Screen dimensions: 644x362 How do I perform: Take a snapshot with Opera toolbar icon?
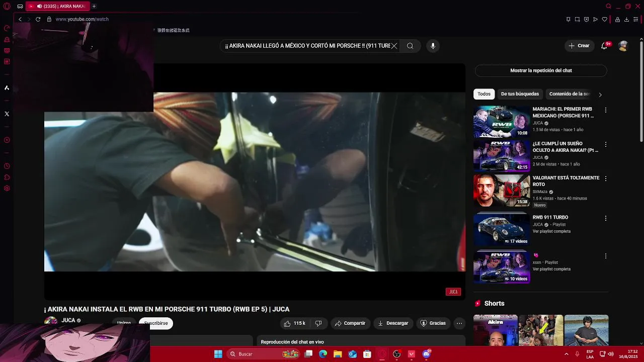(577, 19)
